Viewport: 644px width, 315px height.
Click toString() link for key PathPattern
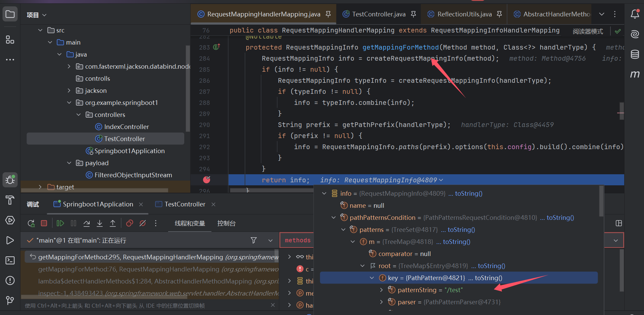click(489, 278)
